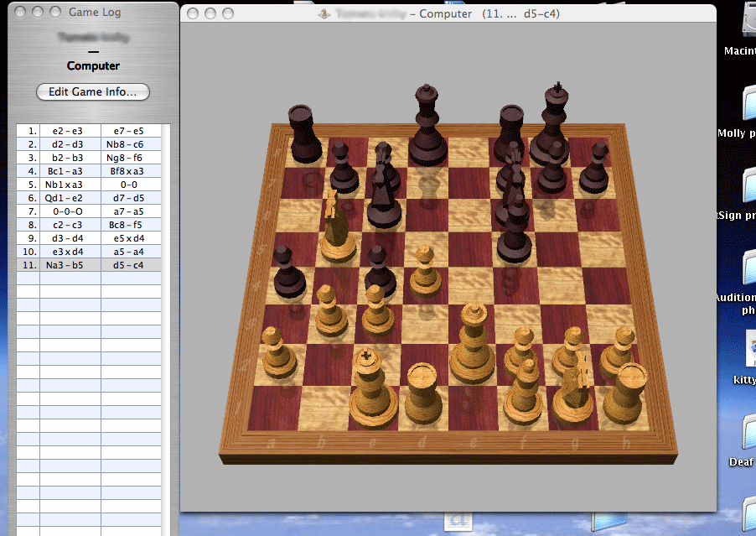Select move 'Bc1 – a3' in Game Log

coord(65,171)
